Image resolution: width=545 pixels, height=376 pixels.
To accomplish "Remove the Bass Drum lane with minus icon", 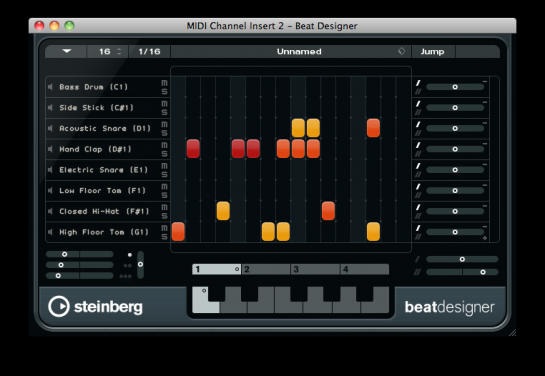I will click(485, 82).
